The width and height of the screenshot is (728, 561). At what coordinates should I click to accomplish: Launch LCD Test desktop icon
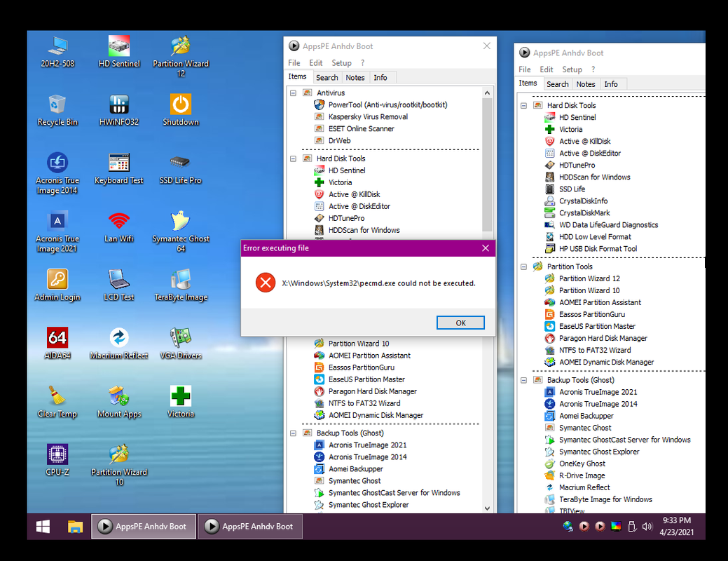[119, 285]
